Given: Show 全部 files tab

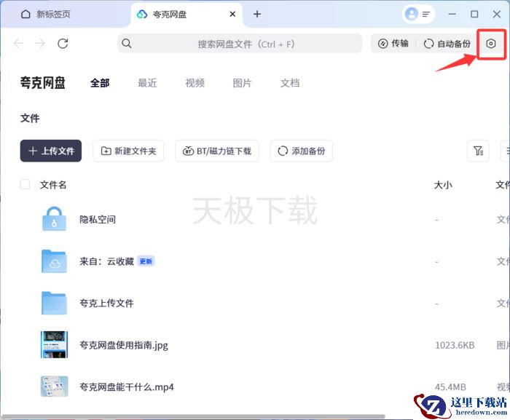Looking at the screenshot, I should (100, 83).
